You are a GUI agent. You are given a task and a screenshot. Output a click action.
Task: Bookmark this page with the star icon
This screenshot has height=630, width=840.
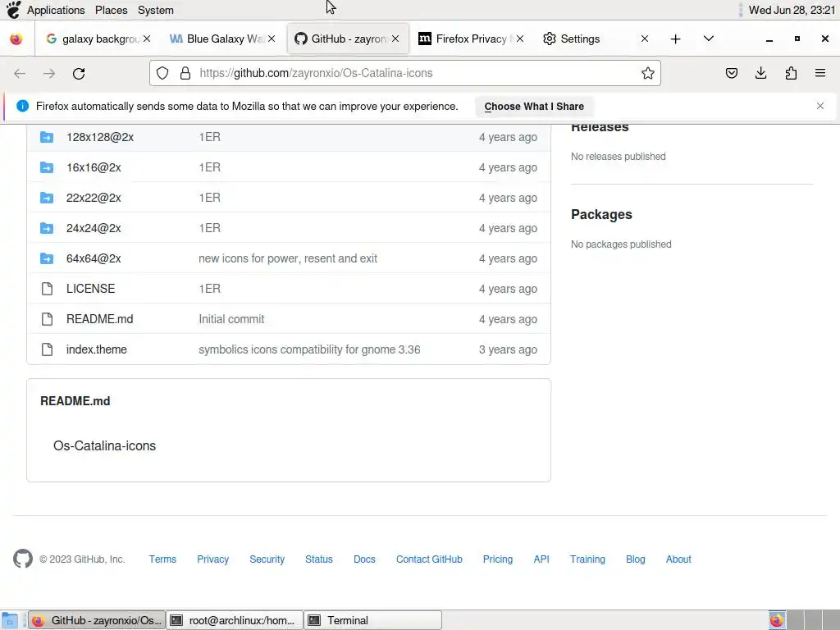point(648,73)
